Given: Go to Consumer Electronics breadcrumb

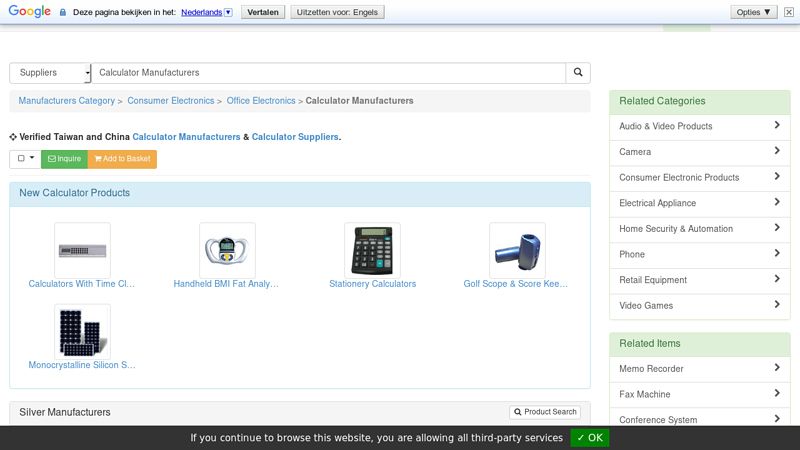Looking at the screenshot, I should (171, 101).
